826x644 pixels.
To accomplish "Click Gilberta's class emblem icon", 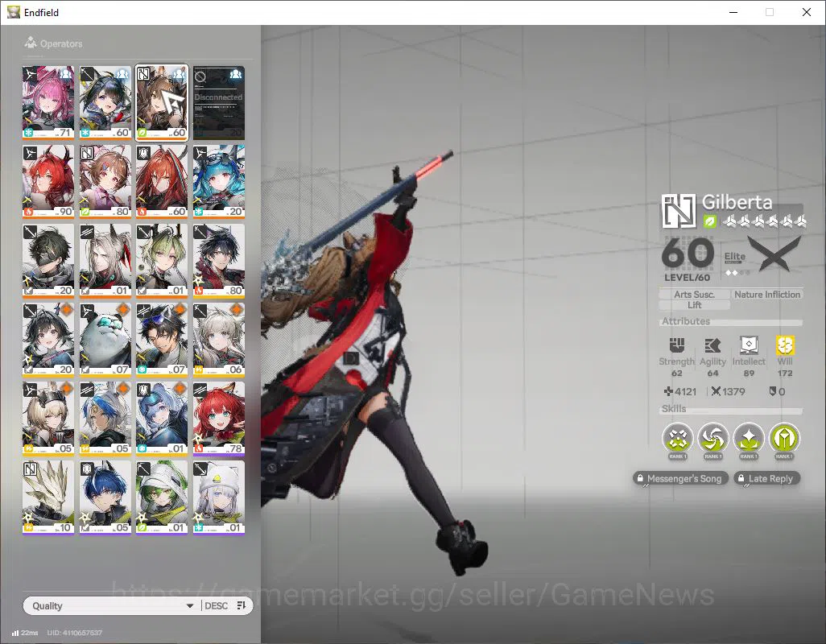I will [679, 211].
